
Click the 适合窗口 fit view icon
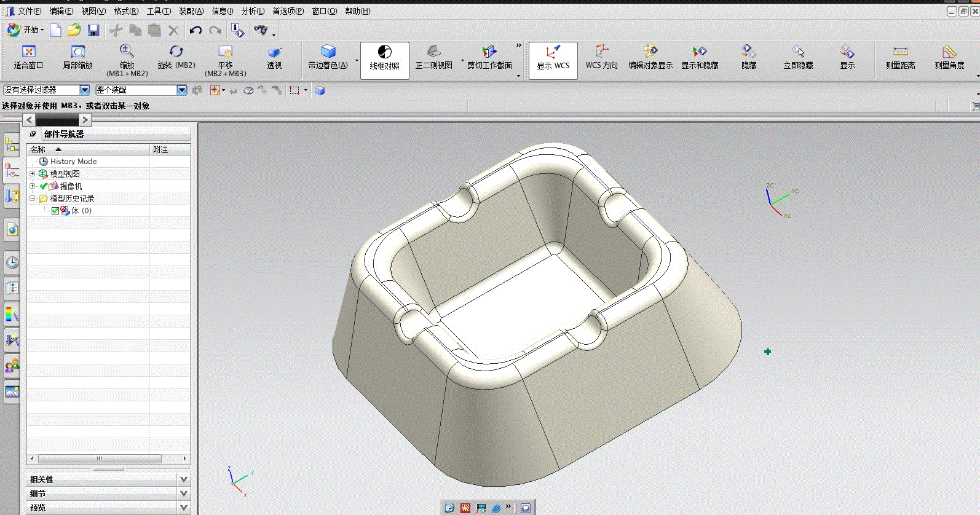tap(28, 52)
